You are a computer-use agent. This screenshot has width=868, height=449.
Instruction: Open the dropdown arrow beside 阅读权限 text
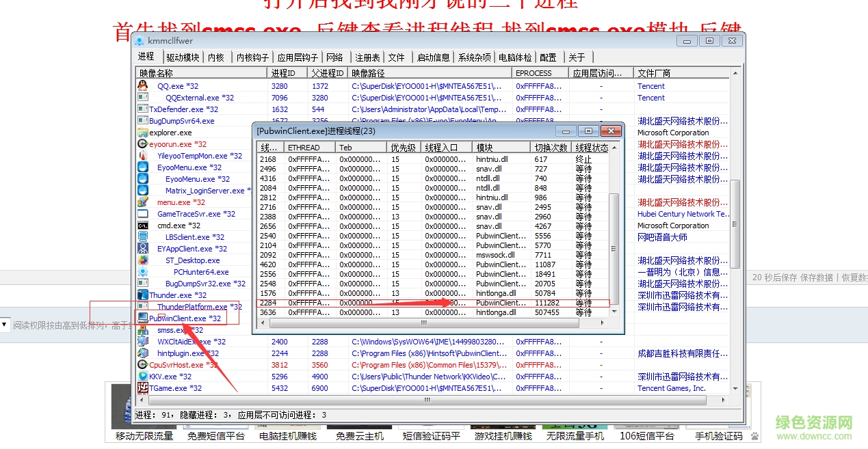pyautogui.click(x=5, y=325)
